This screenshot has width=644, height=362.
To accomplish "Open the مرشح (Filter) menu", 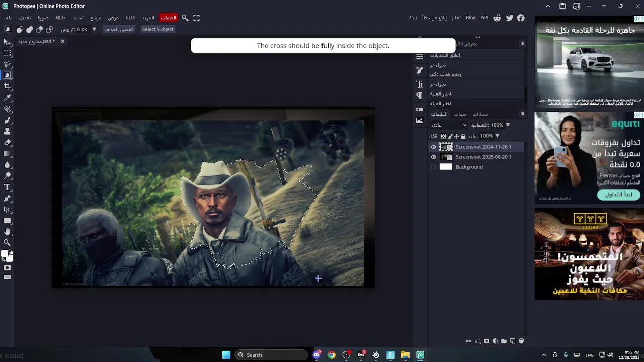I will 96,18.
